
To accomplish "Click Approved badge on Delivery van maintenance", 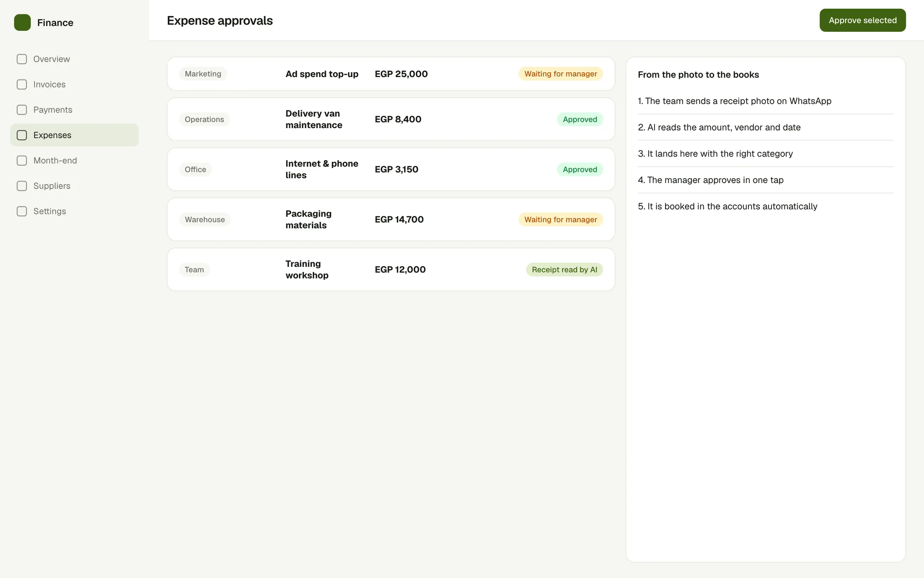I will click(580, 119).
